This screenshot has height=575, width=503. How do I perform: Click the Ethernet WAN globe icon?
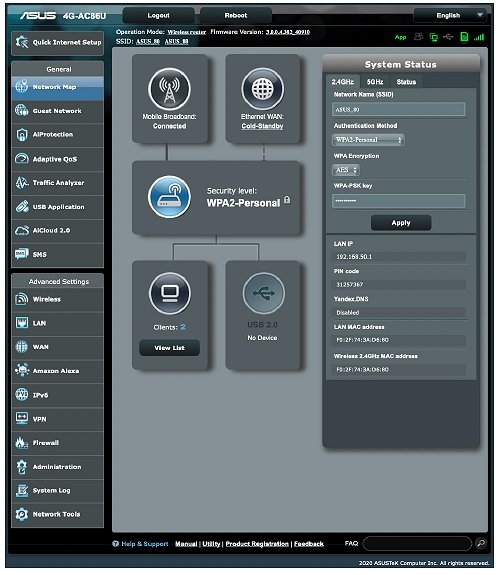[262, 89]
